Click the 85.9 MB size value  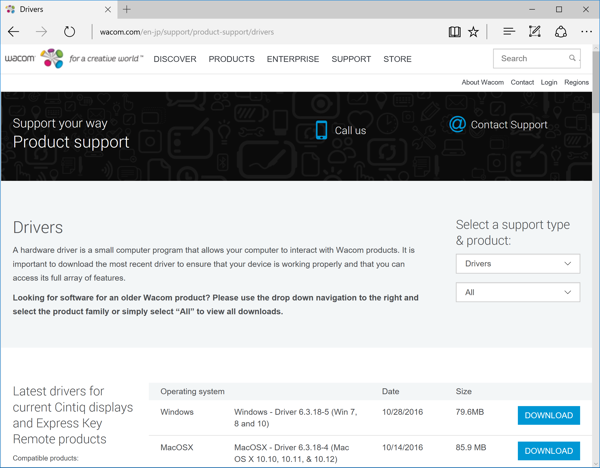tap(471, 447)
